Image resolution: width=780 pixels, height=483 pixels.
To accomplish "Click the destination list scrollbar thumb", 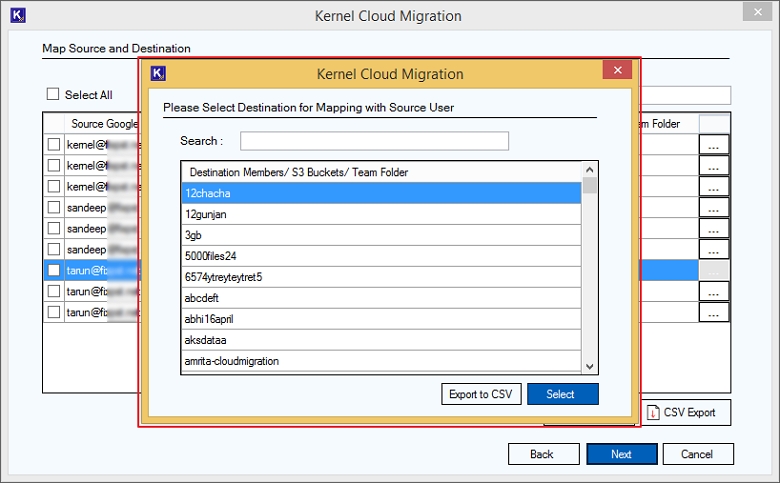I will tap(589, 185).
